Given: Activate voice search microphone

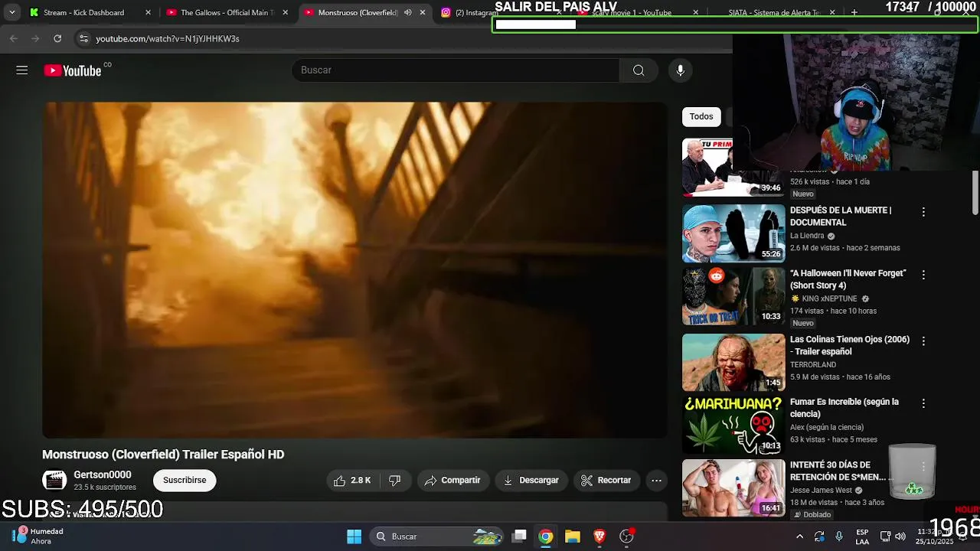Looking at the screenshot, I should (680, 70).
